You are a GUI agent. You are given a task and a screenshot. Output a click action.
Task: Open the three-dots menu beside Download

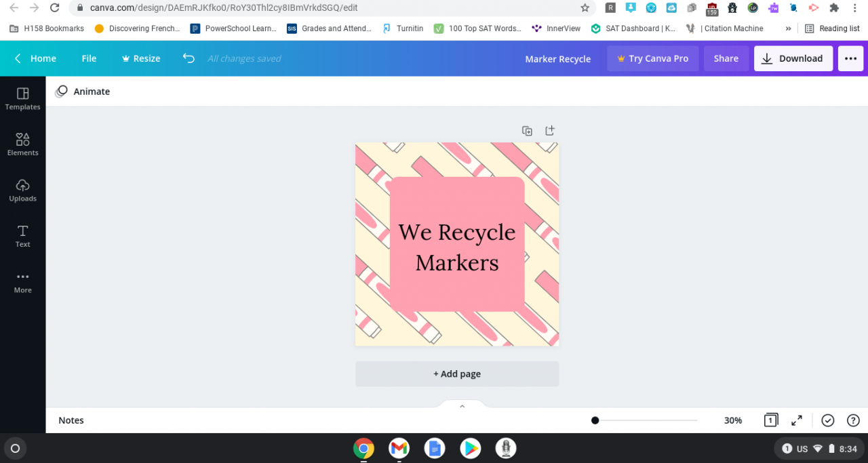click(850, 58)
